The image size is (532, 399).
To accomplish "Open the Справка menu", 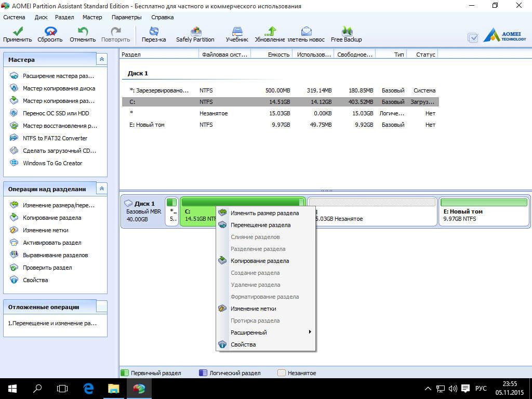I will click(x=163, y=17).
